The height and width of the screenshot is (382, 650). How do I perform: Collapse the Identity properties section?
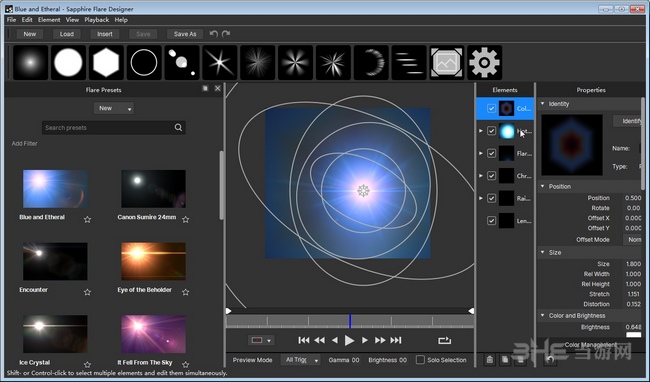click(x=543, y=103)
